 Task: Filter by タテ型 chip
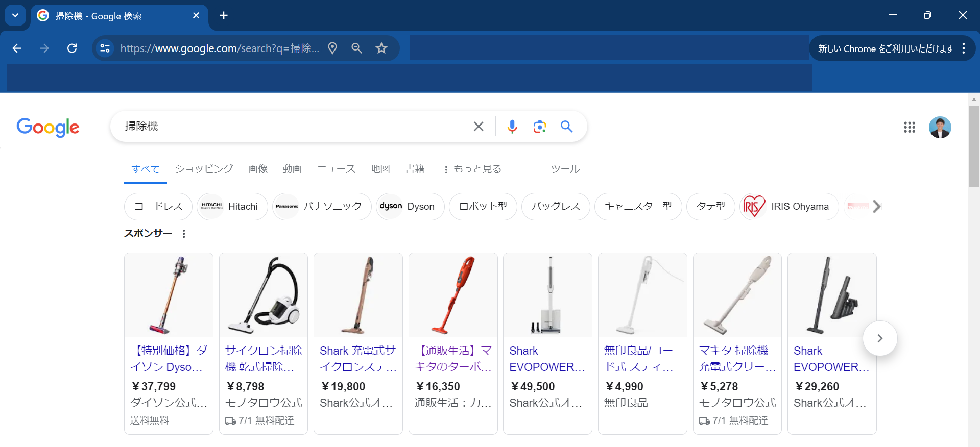tap(711, 206)
